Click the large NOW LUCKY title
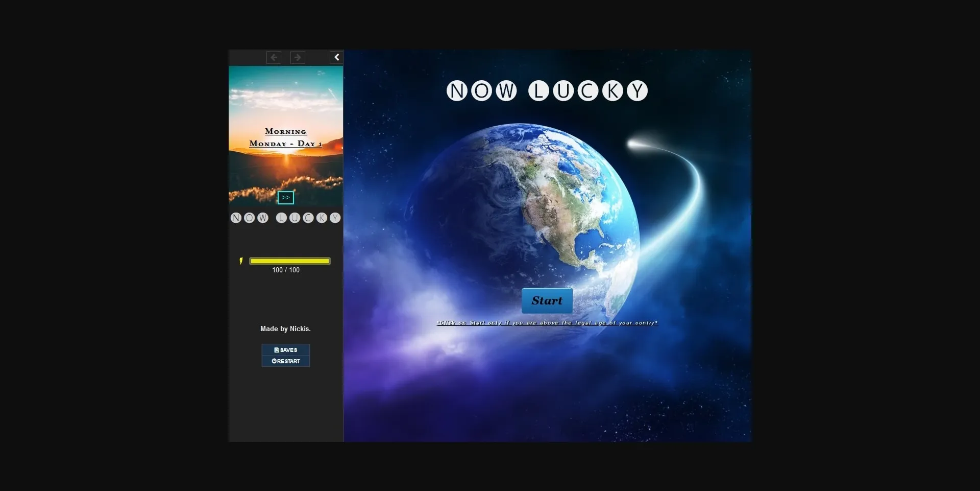 tap(547, 91)
